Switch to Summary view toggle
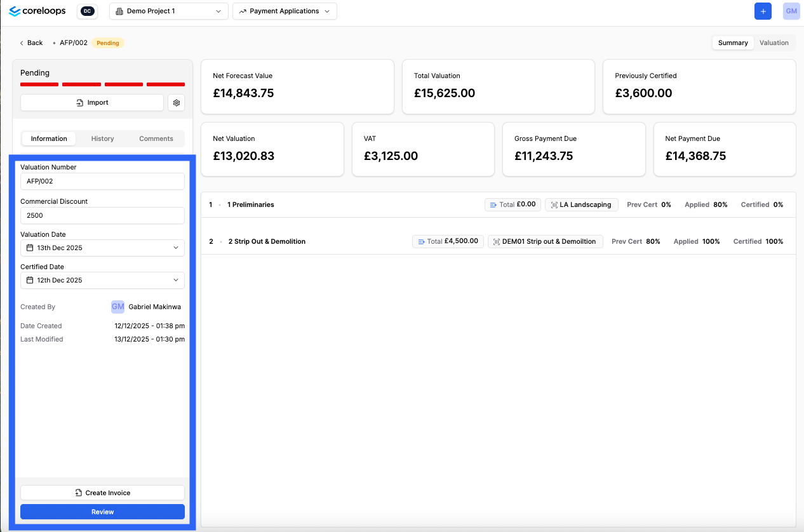 click(733, 43)
